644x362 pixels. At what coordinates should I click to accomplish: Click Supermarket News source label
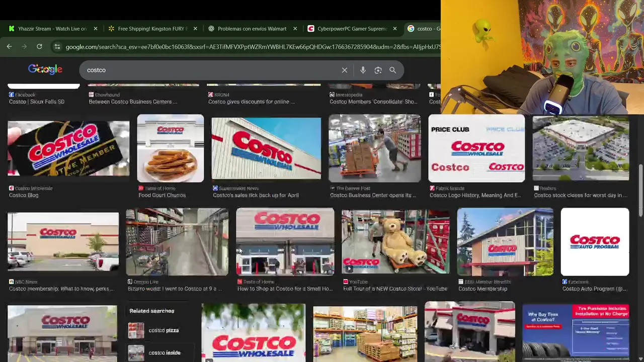point(235,188)
